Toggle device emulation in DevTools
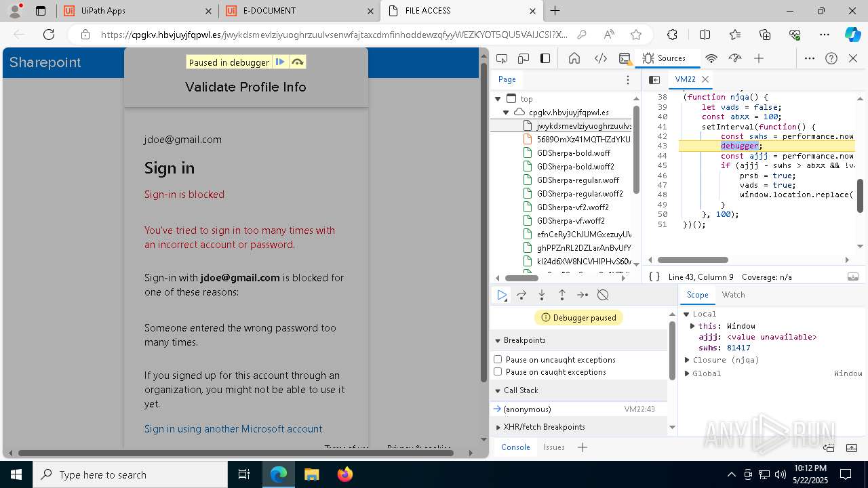 click(x=524, y=58)
